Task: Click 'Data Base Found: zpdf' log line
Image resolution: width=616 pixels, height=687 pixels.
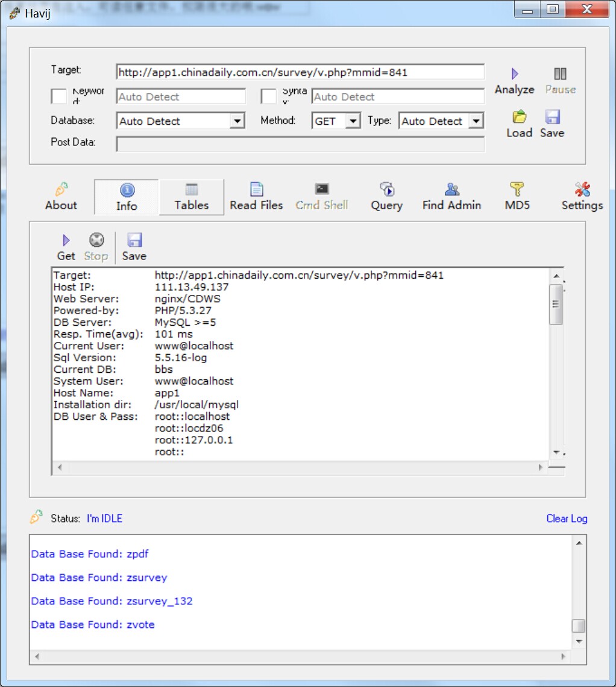Action: pyautogui.click(x=90, y=554)
